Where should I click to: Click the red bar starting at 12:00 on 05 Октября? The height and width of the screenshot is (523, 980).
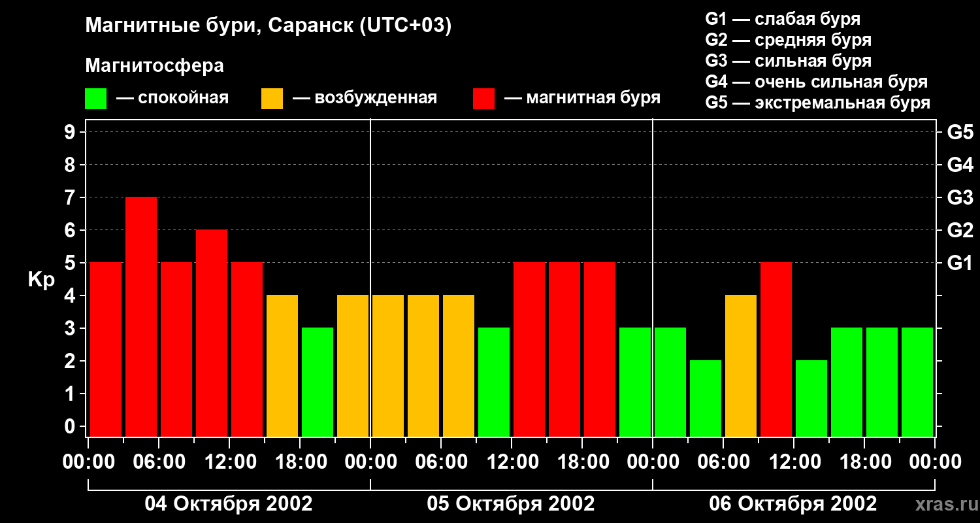(529, 349)
